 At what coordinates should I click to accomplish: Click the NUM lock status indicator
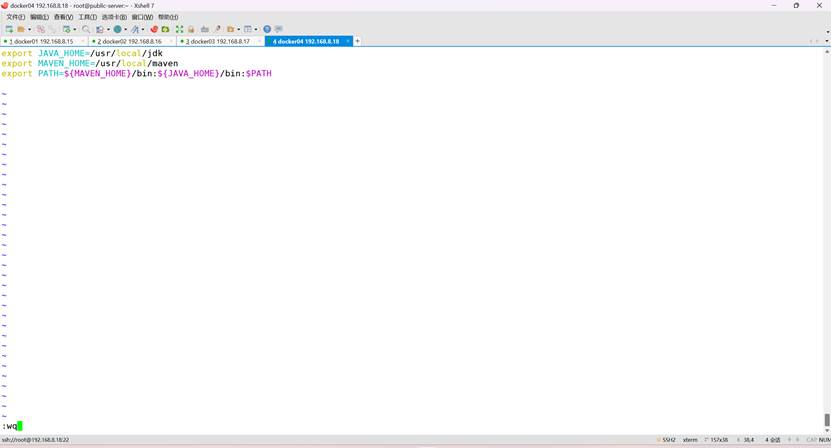(825, 440)
